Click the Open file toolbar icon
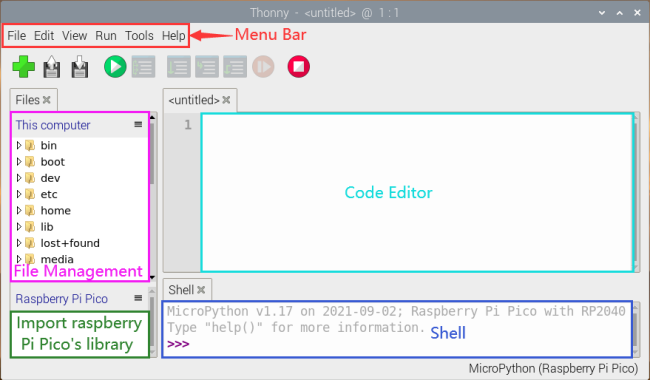Image resolution: width=650 pixels, height=380 pixels. (x=51, y=67)
